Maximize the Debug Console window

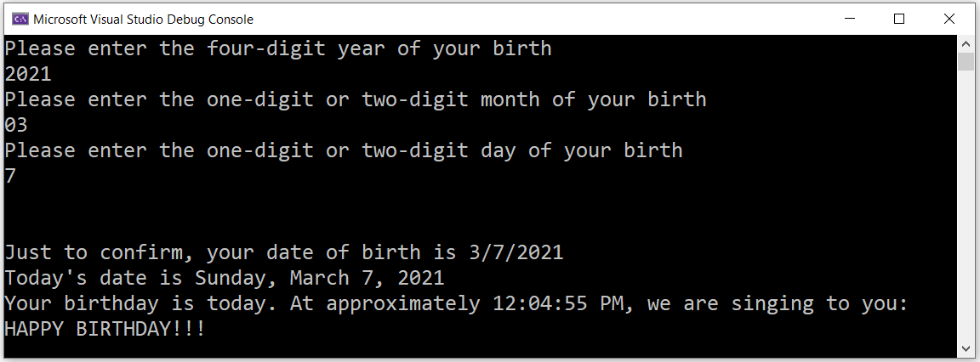(899, 19)
